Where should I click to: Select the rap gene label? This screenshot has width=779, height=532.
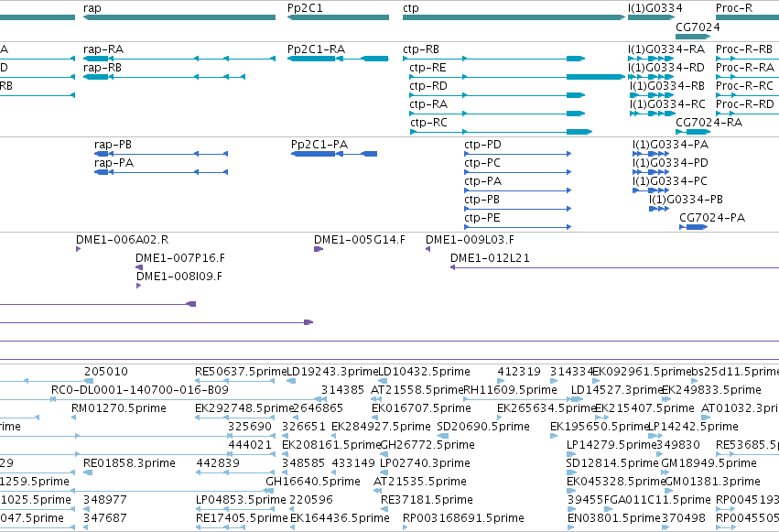(x=92, y=8)
